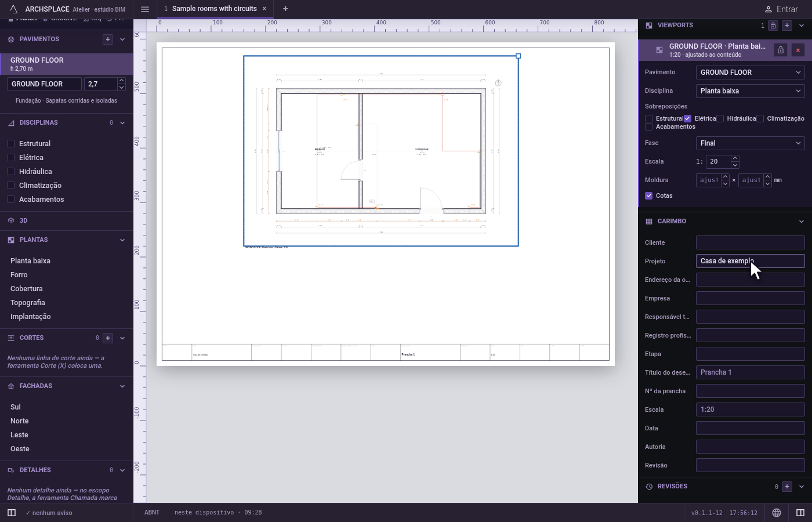
Task: Add a new viewport with plus button
Action: click(787, 26)
